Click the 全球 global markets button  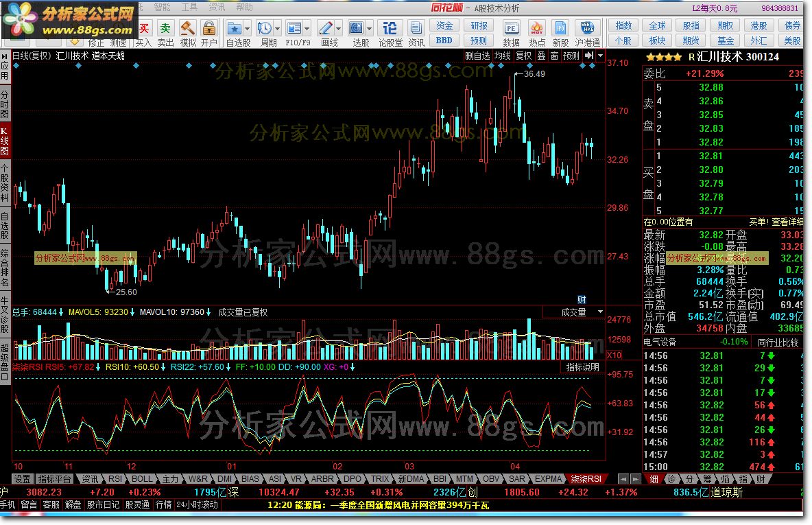(x=657, y=25)
